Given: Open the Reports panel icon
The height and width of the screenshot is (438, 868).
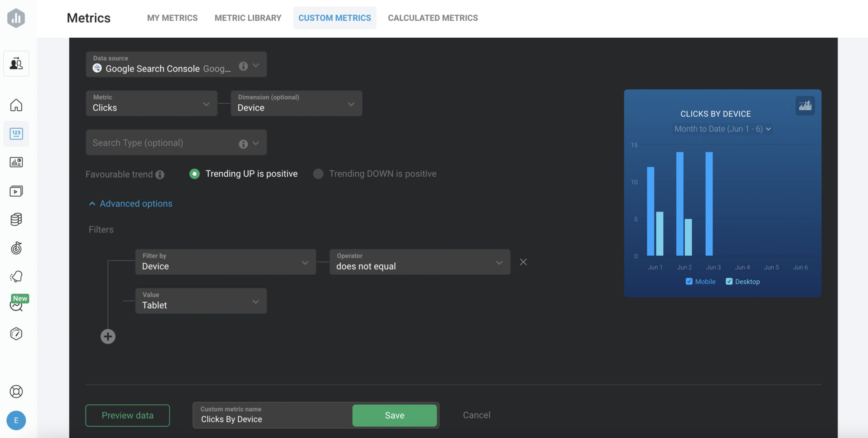Looking at the screenshot, I should point(16,162).
